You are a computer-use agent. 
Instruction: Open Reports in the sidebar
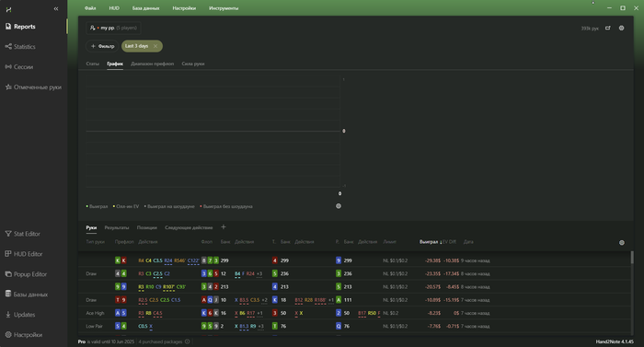(20, 27)
